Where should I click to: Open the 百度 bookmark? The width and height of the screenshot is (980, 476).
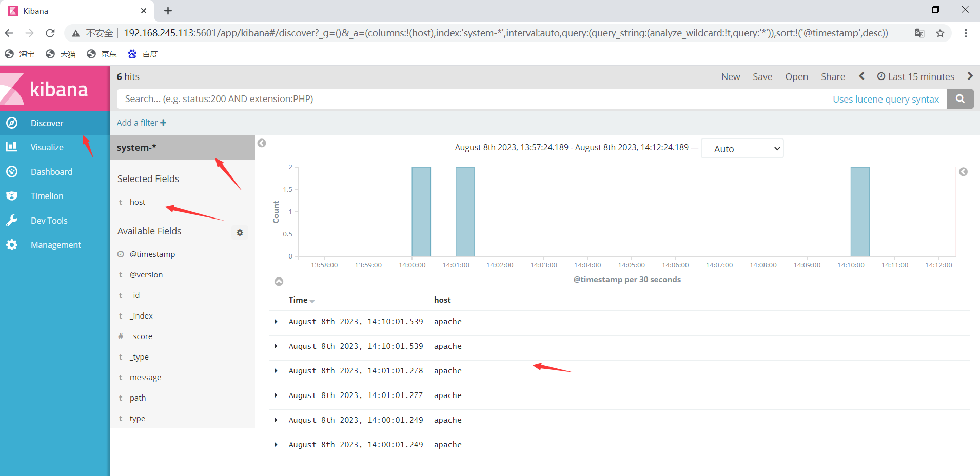[x=143, y=54]
